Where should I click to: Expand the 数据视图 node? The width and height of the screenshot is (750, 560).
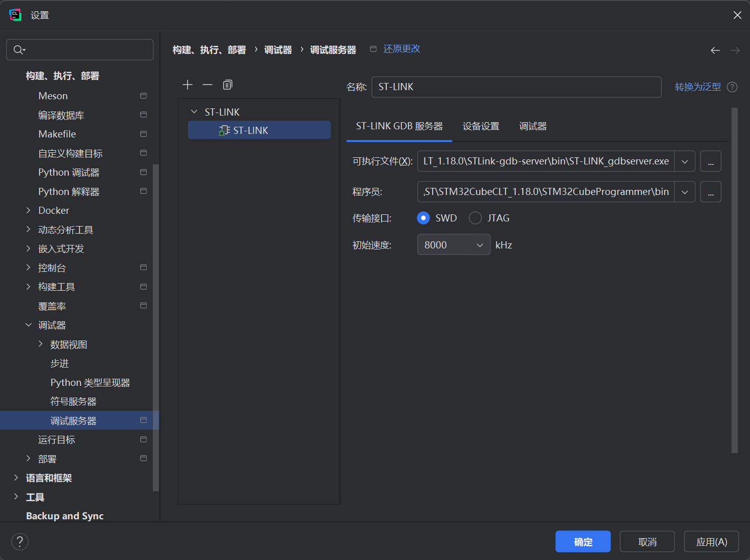[x=41, y=344]
